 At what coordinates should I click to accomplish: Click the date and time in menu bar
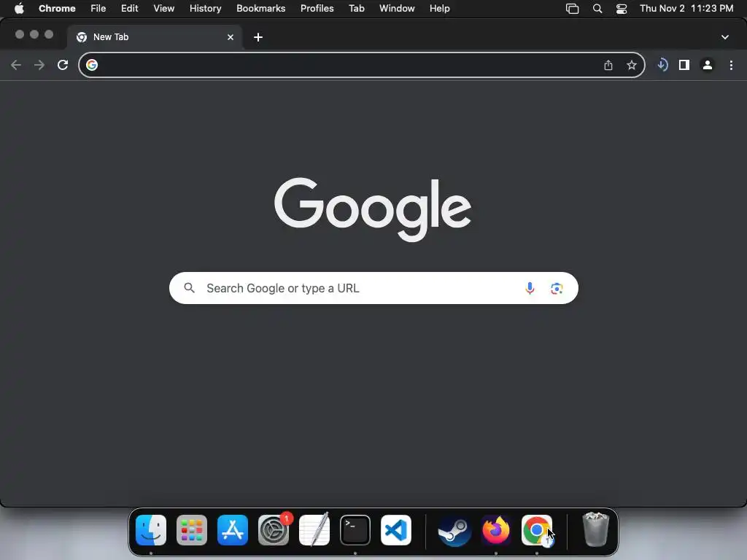pos(686,9)
